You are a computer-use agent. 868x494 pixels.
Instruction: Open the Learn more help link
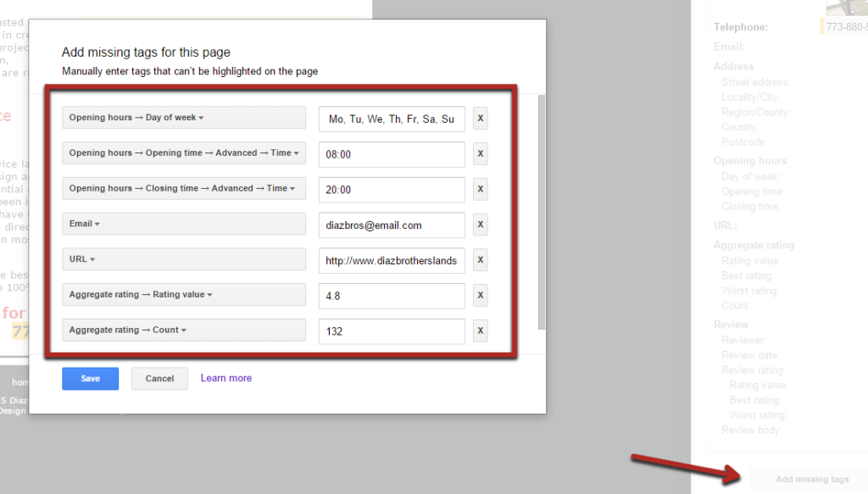[225, 378]
